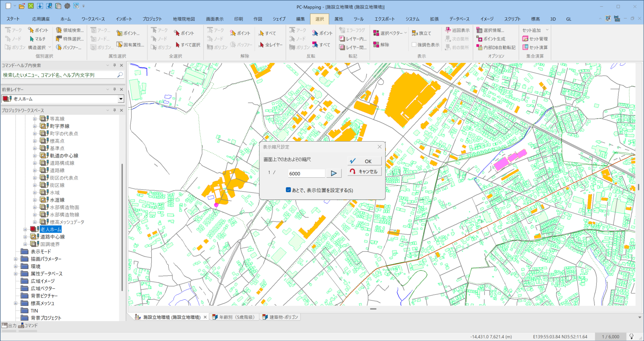Screen dimensions: 644x341
Task: Expand the 属性データベース tree node
Action: pos(16,274)
